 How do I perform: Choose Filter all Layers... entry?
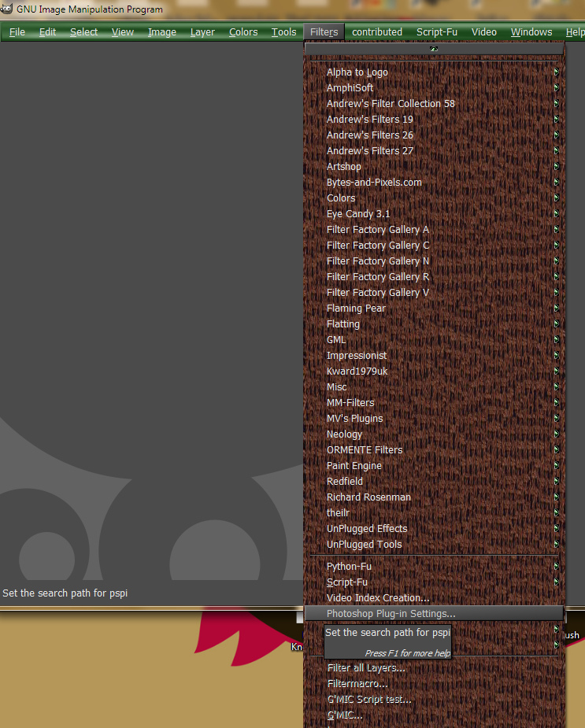coord(434,668)
